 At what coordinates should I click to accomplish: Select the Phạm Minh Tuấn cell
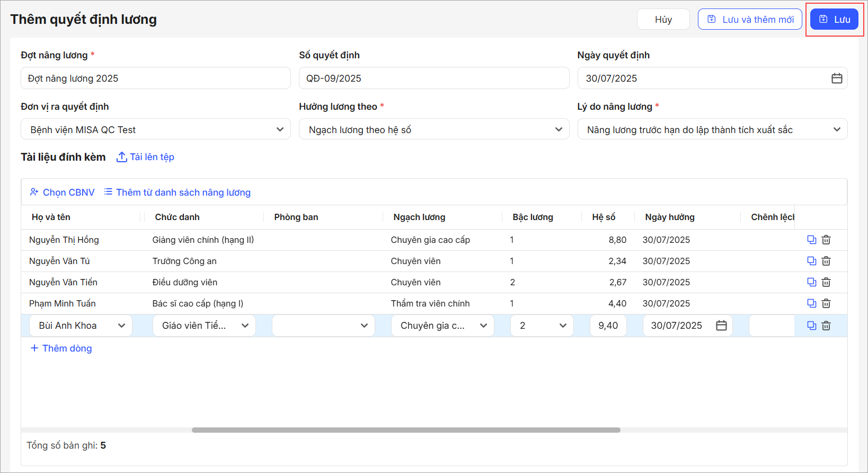(x=63, y=303)
